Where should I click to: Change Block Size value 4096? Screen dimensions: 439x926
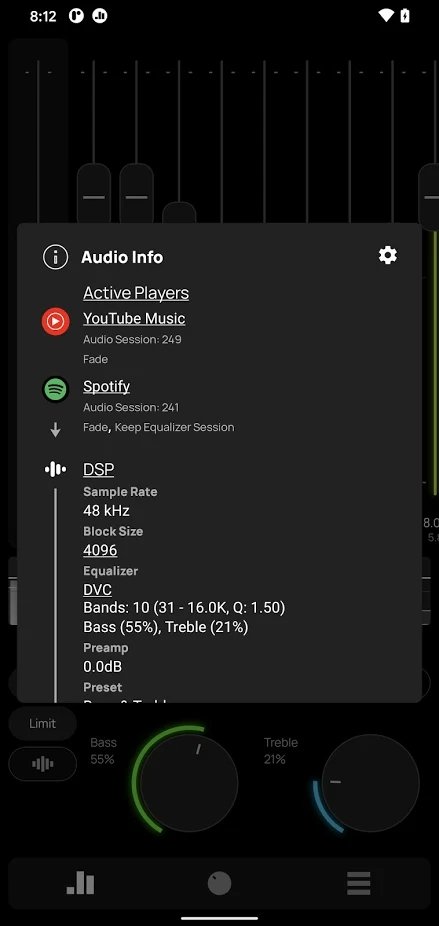(x=100, y=550)
